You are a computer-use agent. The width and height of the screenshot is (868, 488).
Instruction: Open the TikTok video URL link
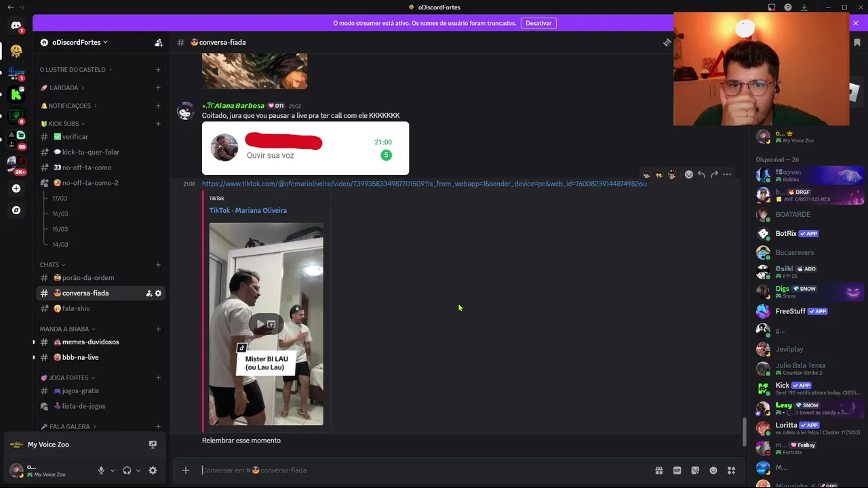point(424,184)
